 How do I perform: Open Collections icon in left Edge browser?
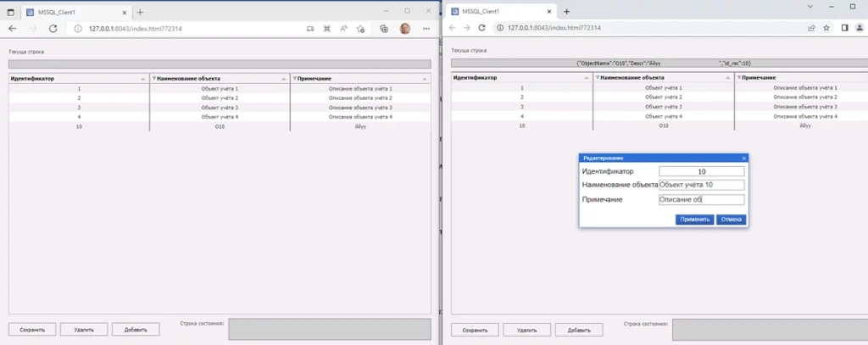(x=384, y=28)
